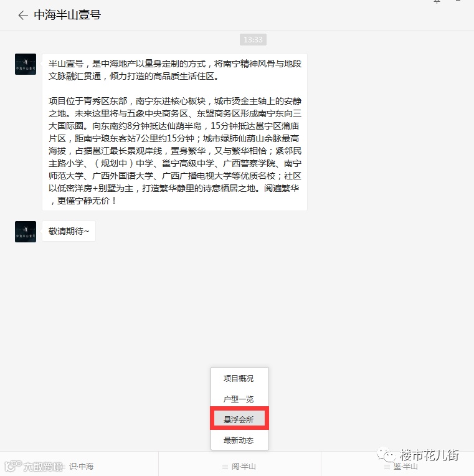Image resolution: width=474 pixels, height=476 pixels.
Task: Click the 中海半山壹号 account title
Action: coord(67,15)
